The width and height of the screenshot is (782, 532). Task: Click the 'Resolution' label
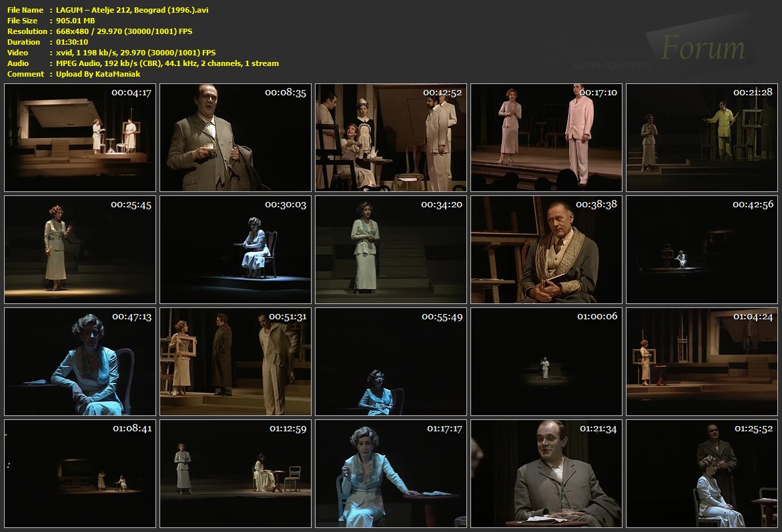27,31
